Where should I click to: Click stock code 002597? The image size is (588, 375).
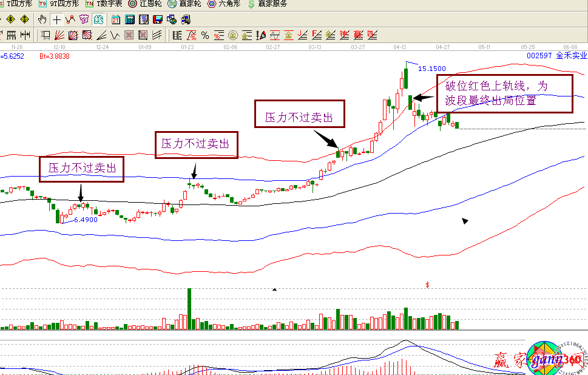point(539,56)
